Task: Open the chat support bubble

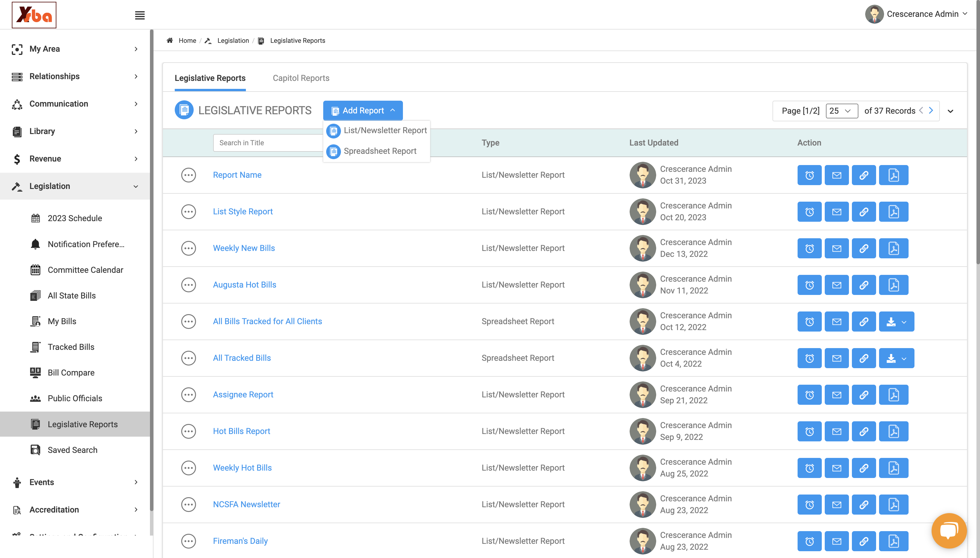Action: 949,531
